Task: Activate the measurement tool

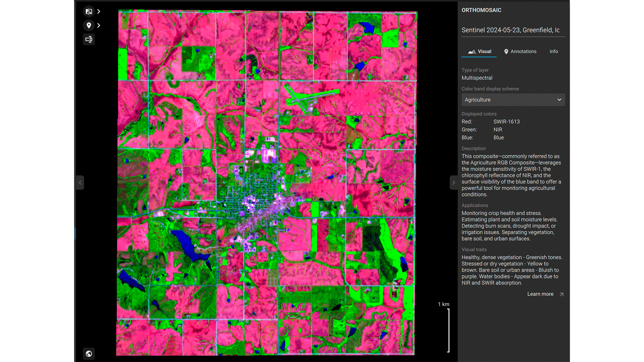Action: (x=89, y=39)
